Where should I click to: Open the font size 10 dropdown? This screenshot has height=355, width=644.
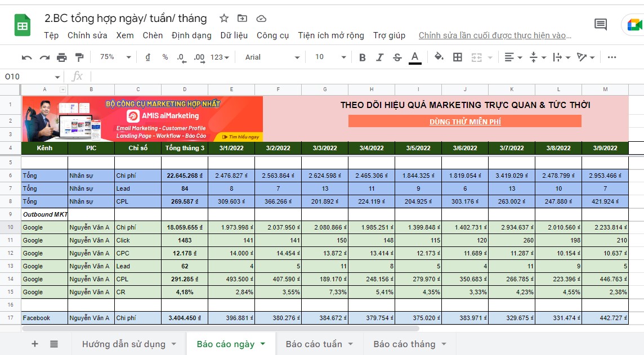coord(330,57)
